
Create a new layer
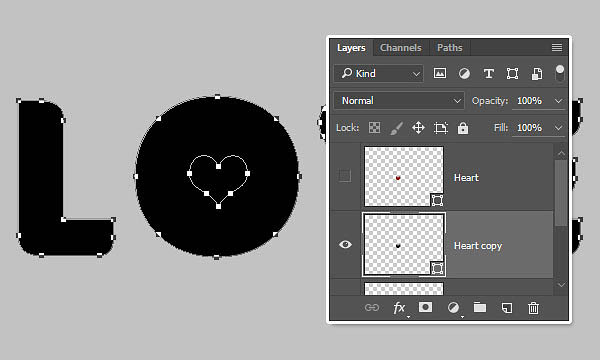click(x=507, y=308)
